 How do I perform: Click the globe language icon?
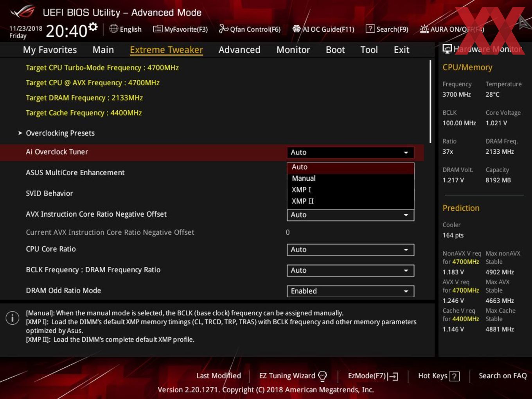coord(114,29)
